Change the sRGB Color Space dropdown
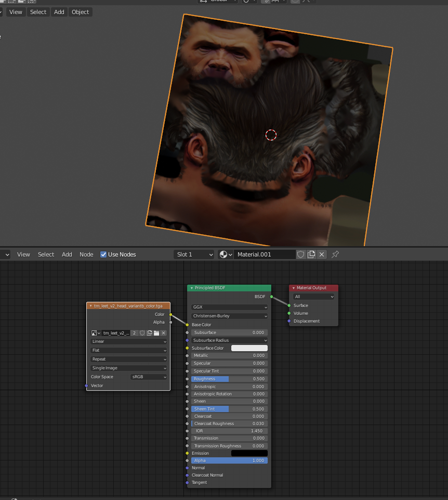This screenshot has width=448, height=500. pyautogui.click(x=148, y=377)
